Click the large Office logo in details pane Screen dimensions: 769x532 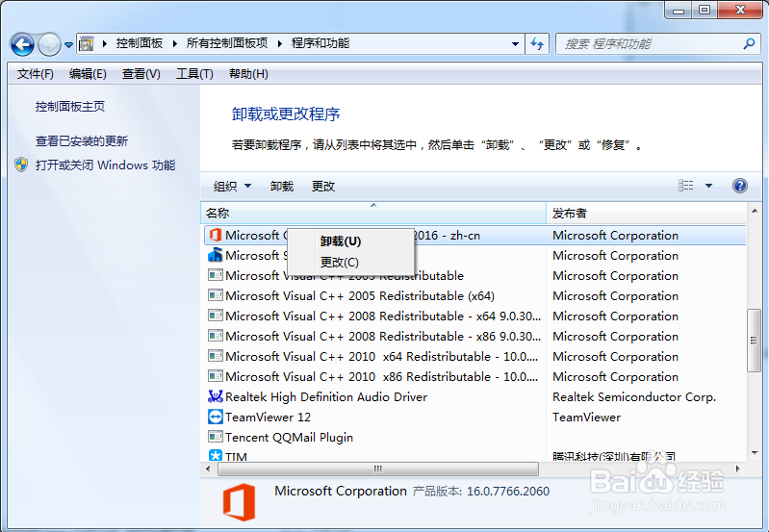[x=240, y=502]
